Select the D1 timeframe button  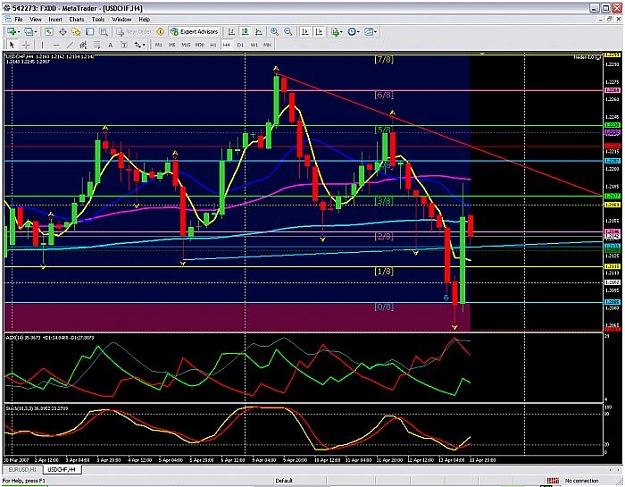point(240,45)
